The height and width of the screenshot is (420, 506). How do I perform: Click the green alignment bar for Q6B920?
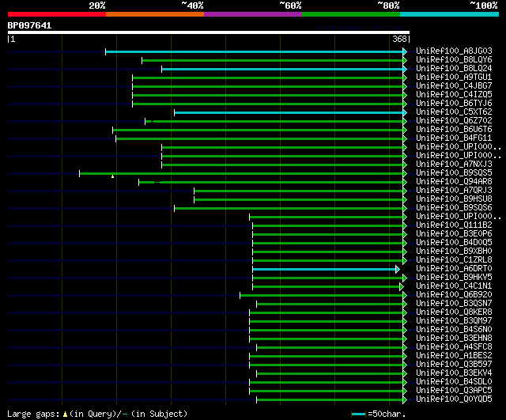[322, 295]
